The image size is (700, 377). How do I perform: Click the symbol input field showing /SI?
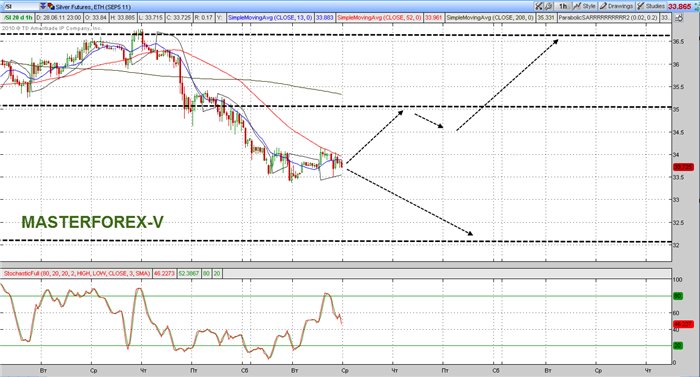point(20,6)
